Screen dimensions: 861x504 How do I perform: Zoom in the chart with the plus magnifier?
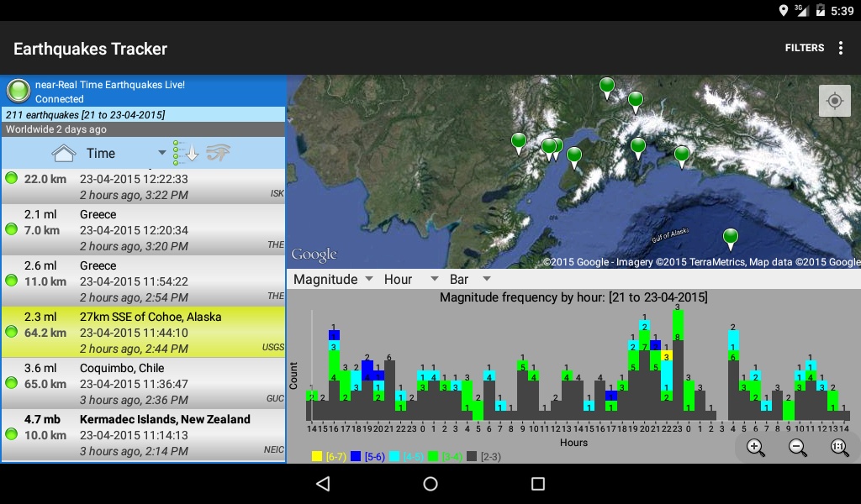click(756, 448)
